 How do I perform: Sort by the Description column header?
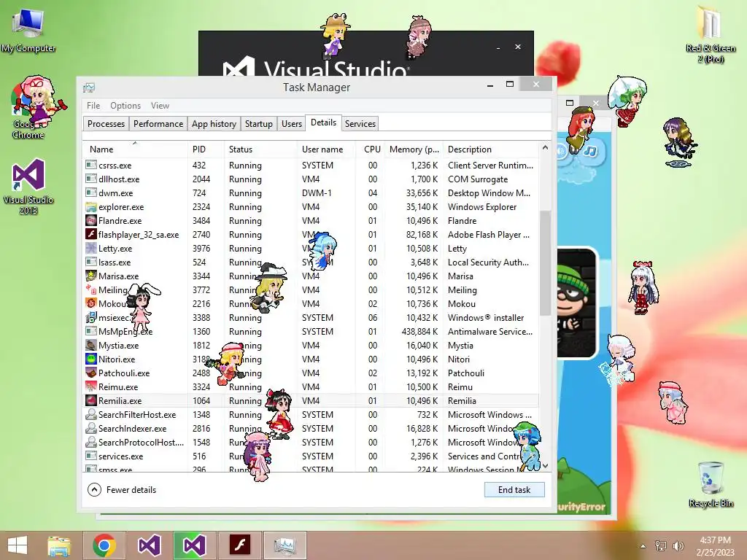491,149
